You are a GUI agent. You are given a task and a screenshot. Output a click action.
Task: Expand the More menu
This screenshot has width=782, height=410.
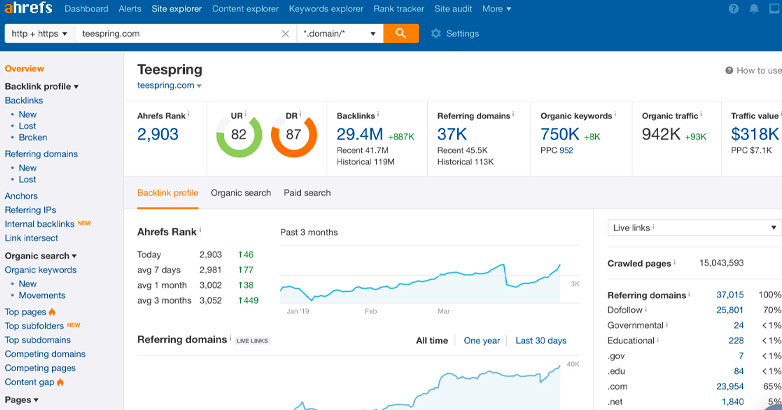(497, 8)
